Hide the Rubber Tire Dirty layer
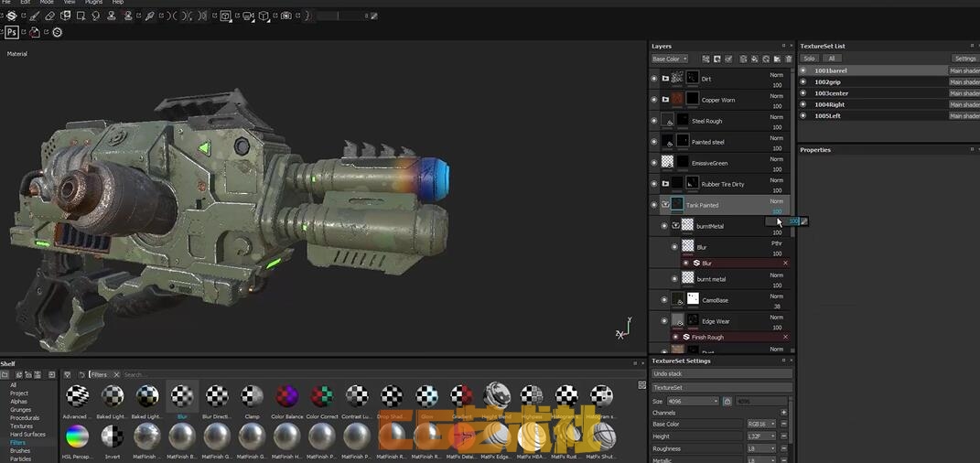 coord(653,184)
